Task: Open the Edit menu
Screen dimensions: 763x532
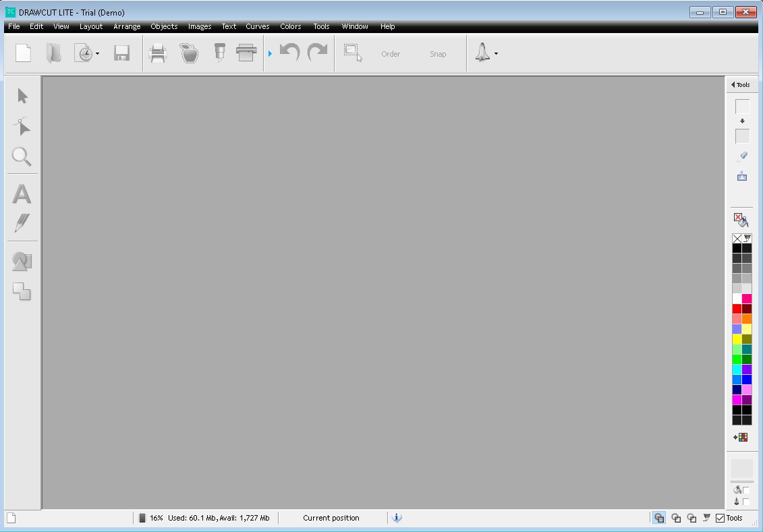Action: click(36, 26)
